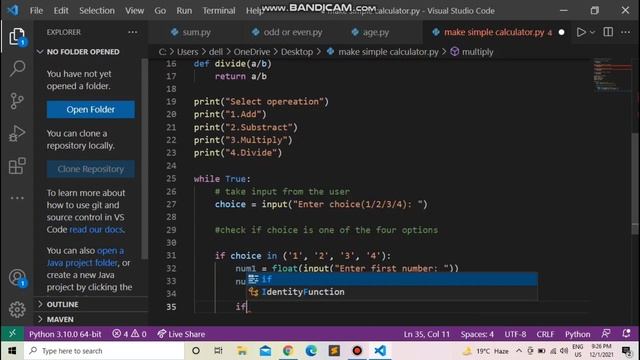Click the Users breadcrumb segment
640x360 pixels.
point(187,52)
